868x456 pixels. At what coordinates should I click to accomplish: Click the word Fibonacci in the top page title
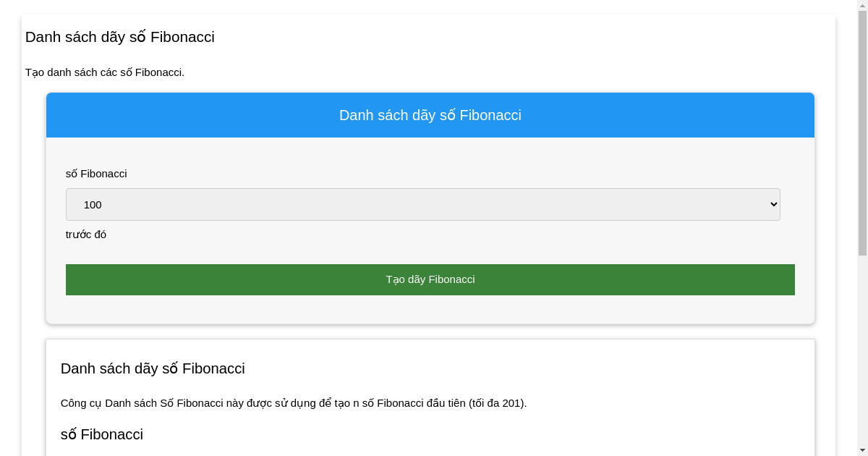[182, 37]
